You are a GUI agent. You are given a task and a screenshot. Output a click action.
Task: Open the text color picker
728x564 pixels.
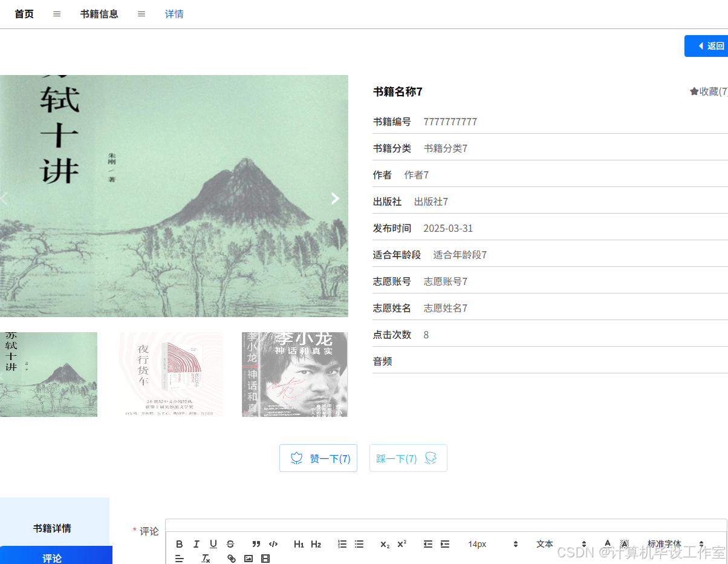click(608, 544)
